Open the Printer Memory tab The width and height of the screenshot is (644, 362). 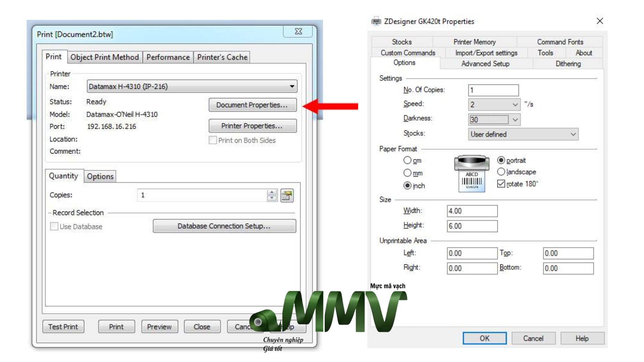click(x=475, y=42)
